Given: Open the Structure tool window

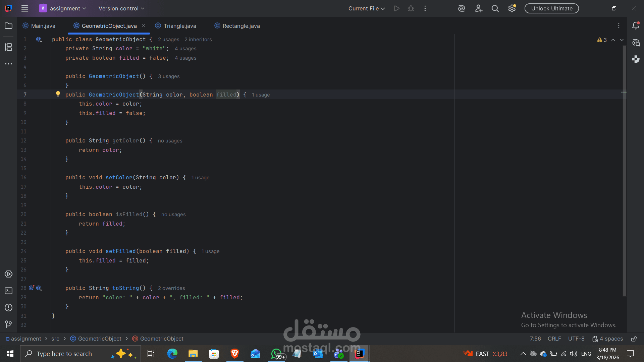Looking at the screenshot, I should point(8,47).
